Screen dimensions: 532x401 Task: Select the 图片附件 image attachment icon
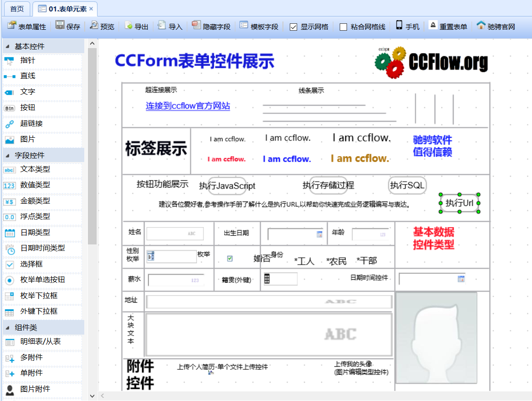tap(10, 390)
